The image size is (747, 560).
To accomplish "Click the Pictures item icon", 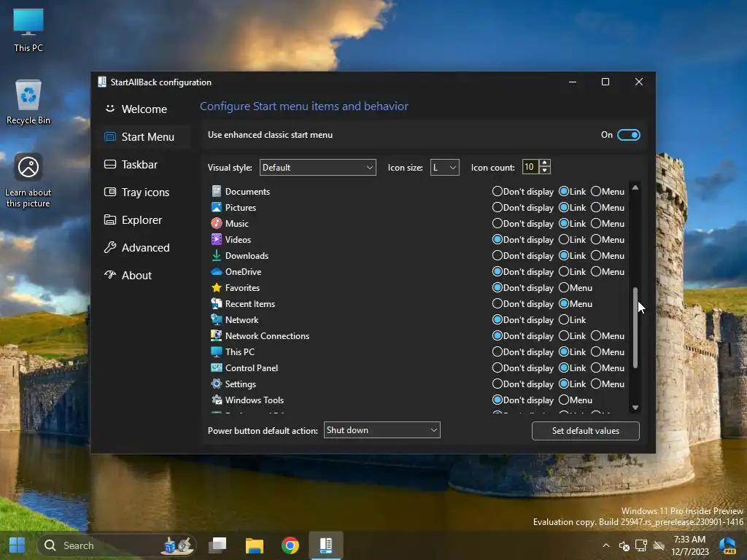I will (x=216, y=208).
